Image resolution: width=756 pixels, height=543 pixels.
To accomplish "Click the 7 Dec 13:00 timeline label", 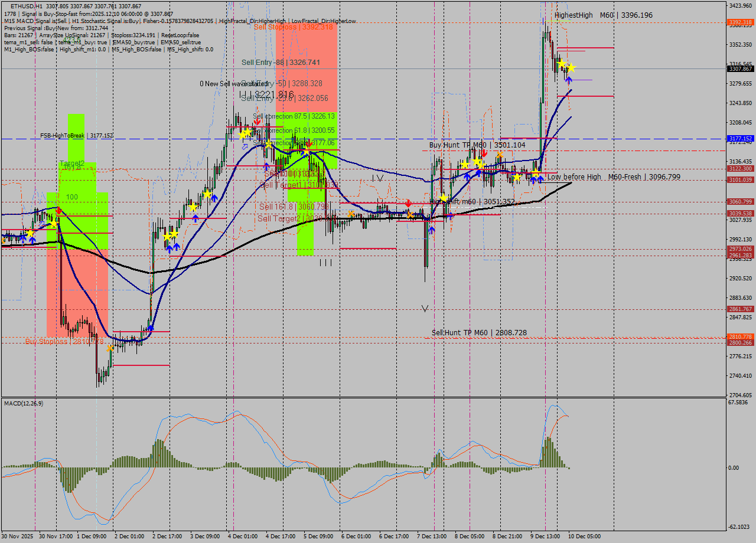I will click(432, 537).
